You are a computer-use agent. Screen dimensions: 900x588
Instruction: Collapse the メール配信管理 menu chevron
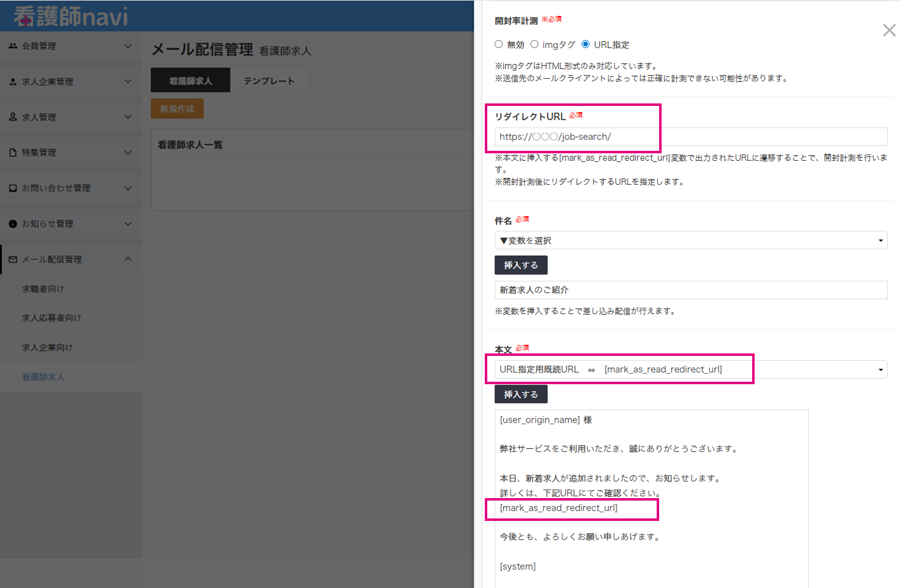tap(128, 259)
